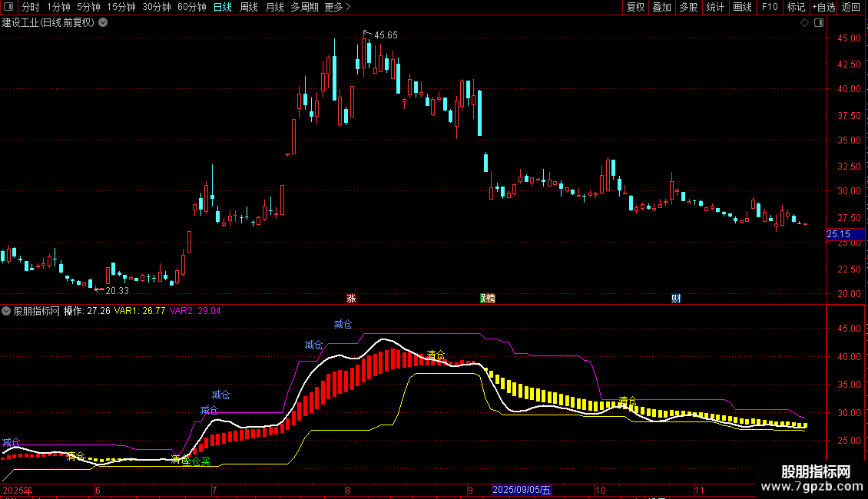868x499 pixels.
Task: Open the F10 company info
Action: point(770,7)
